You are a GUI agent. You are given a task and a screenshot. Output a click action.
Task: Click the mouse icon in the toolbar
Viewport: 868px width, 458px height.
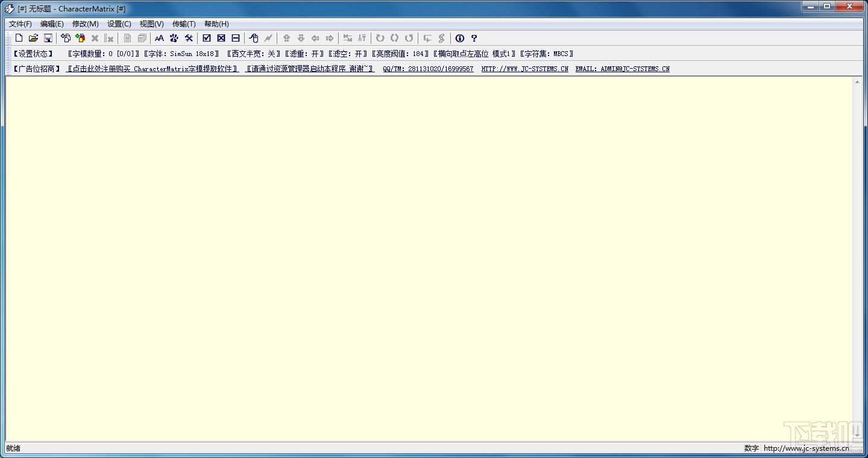pos(254,38)
